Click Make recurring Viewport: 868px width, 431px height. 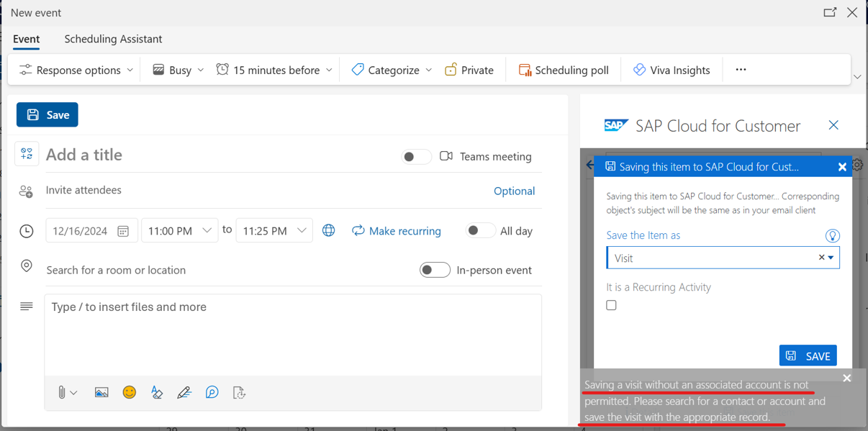point(397,231)
